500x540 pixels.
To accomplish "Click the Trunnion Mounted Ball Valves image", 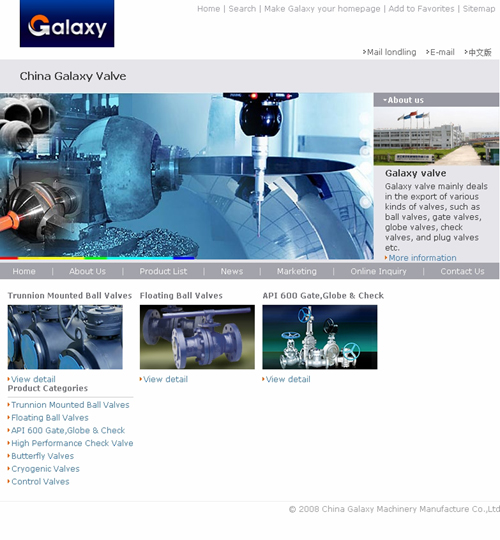I will point(65,337).
